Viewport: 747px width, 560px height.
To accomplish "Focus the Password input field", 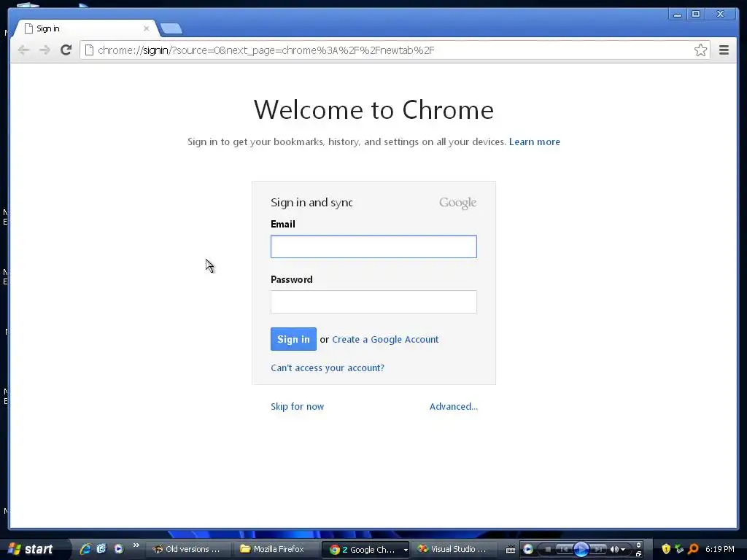I will pos(373,301).
